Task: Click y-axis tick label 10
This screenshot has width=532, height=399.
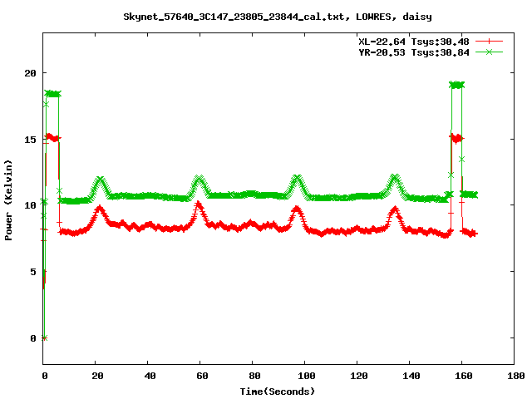Action: (x=30, y=205)
